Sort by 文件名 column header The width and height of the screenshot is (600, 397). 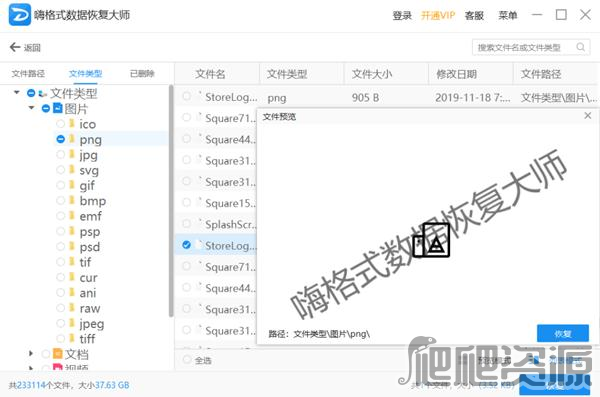pyautogui.click(x=210, y=74)
